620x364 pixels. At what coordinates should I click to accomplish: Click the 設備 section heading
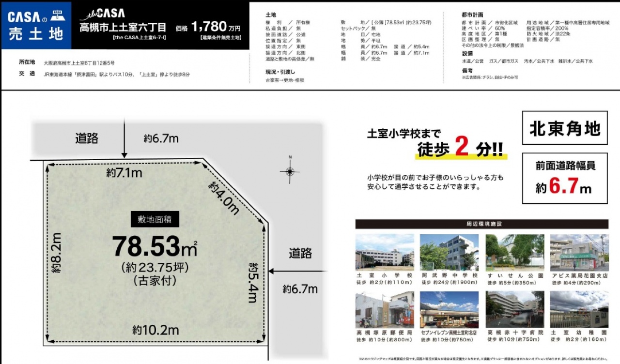[468, 53]
